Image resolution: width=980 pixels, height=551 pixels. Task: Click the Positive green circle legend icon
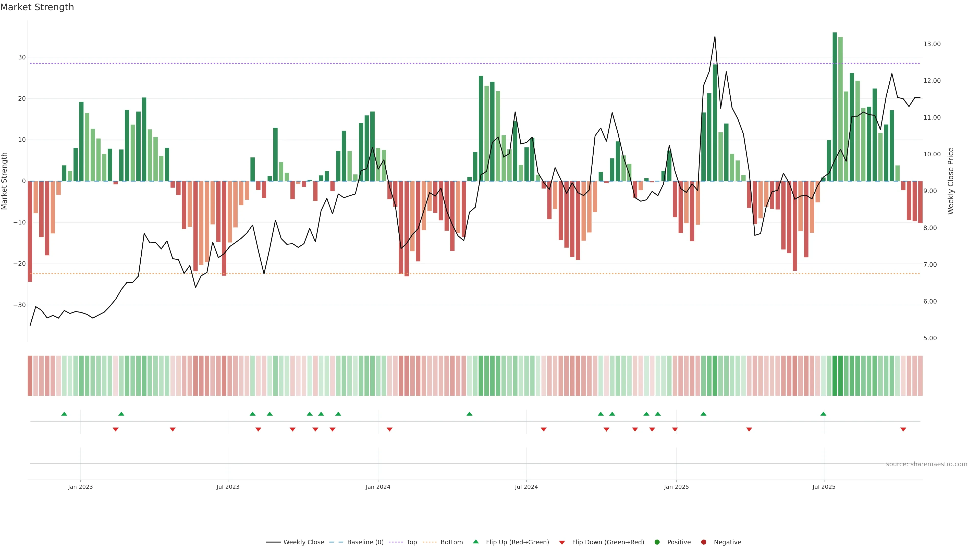pos(657,542)
